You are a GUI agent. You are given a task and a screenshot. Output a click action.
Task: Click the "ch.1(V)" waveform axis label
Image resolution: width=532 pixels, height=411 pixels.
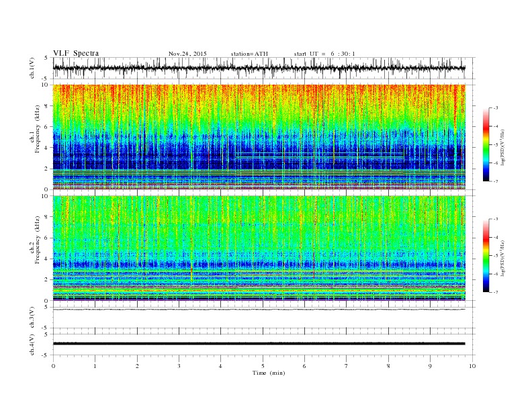[x=32, y=68]
